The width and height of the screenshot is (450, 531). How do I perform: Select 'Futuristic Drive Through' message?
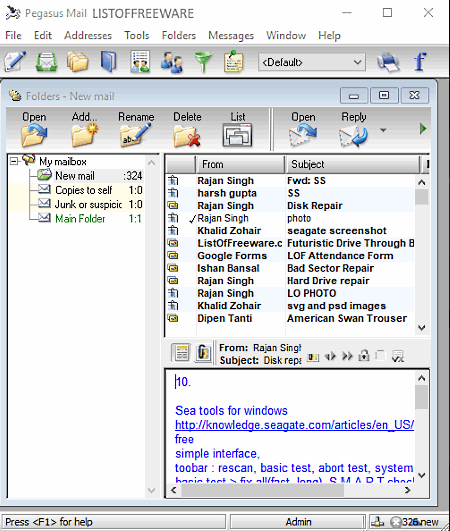(291, 243)
